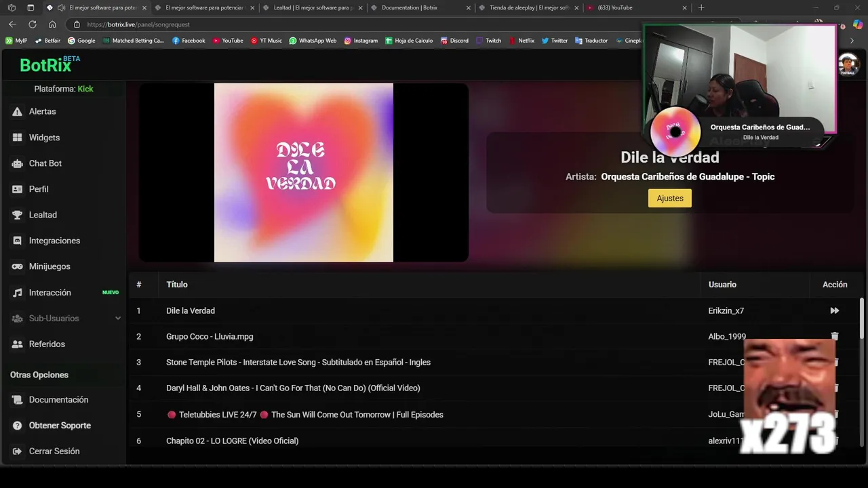Viewport: 868px width, 488px height.
Task: Select Minijuegos menu item label
Action: tap(50, 266)
